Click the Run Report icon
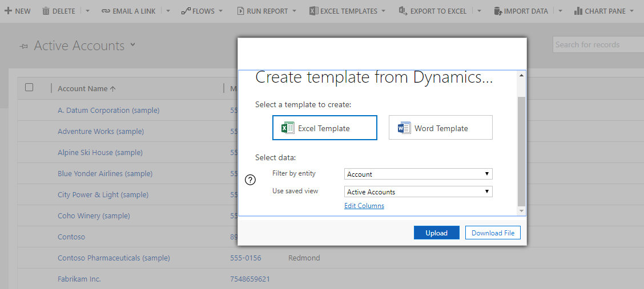Image resolution: width=644 pixels, height=289 pixels. (241, 11)
